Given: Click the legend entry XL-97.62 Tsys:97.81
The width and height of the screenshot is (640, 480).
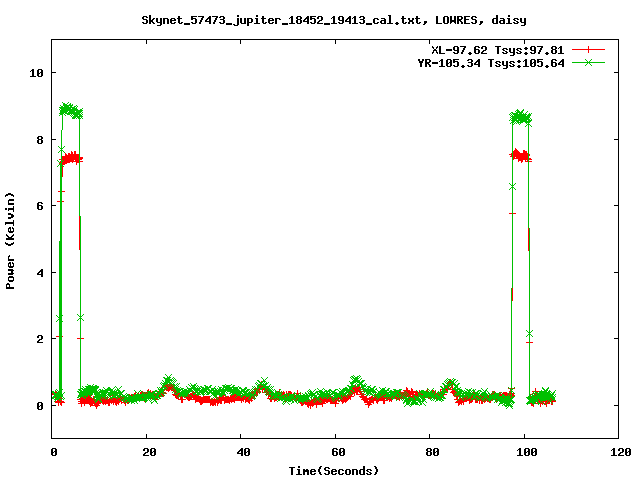Looking at the screenshot, I should [498, 50].
